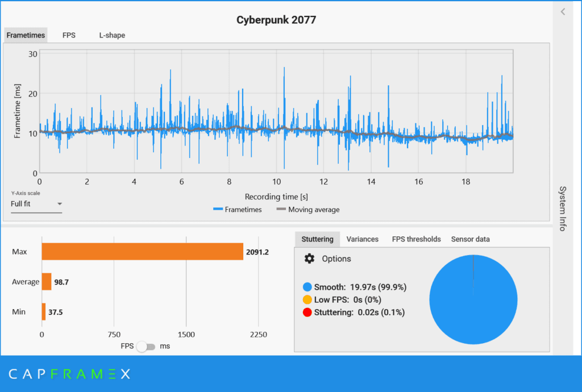Click the Y-Axis scale label
This screenshot has width=582, height=392.
tap(26, 193)
